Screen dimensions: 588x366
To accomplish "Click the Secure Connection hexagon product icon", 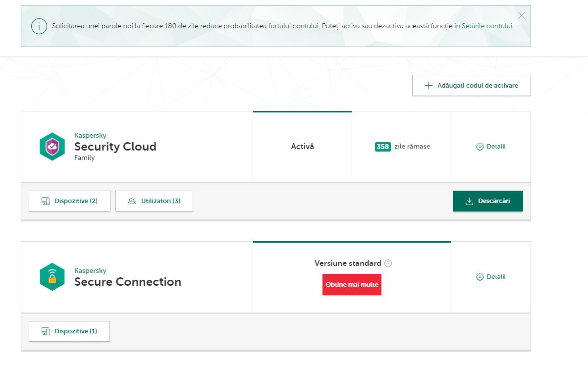I will tap(52, 277).
